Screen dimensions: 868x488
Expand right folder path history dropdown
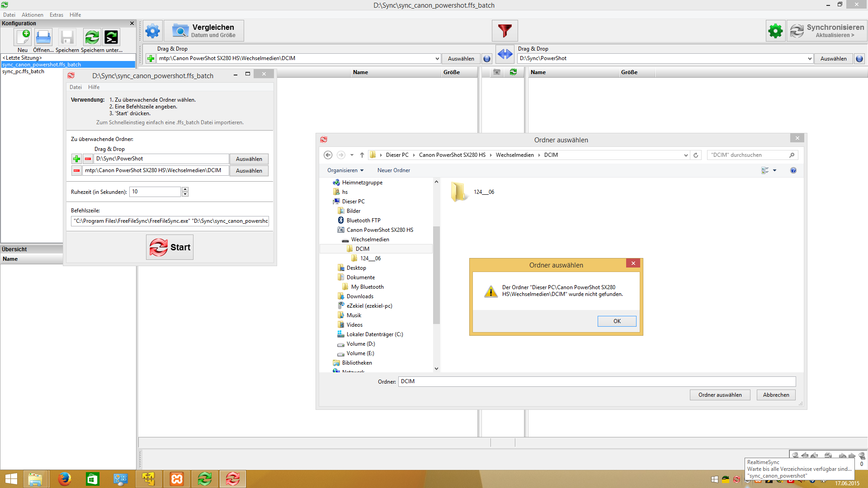pos(810,59)
